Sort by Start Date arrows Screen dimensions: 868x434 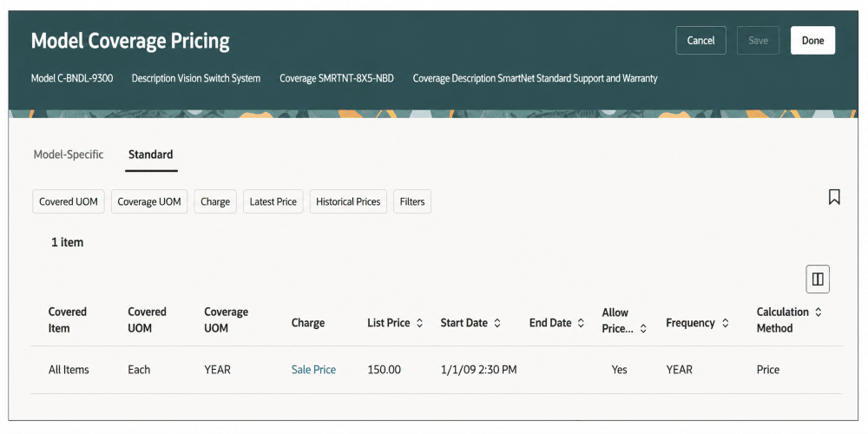tap(497, 323)
